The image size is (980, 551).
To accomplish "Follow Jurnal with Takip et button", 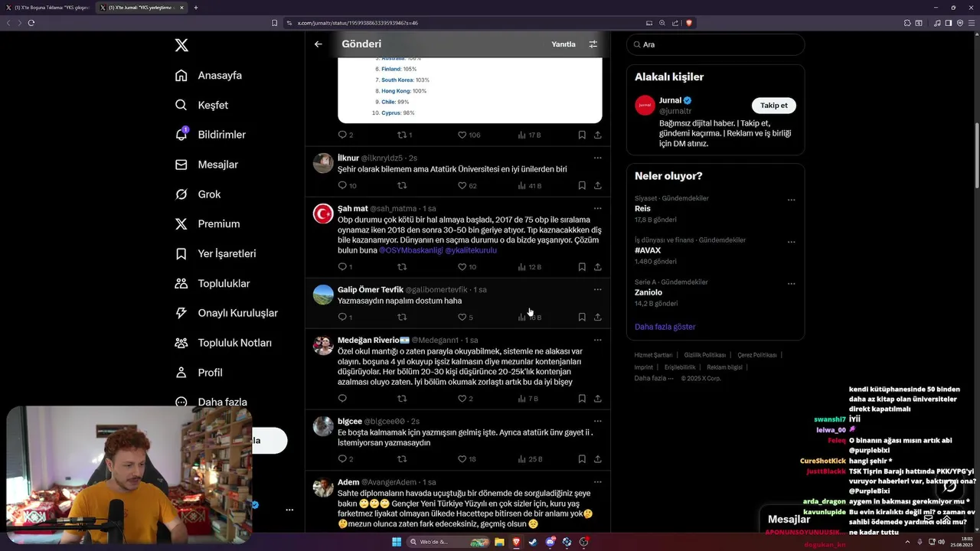I will coord(773,106).
